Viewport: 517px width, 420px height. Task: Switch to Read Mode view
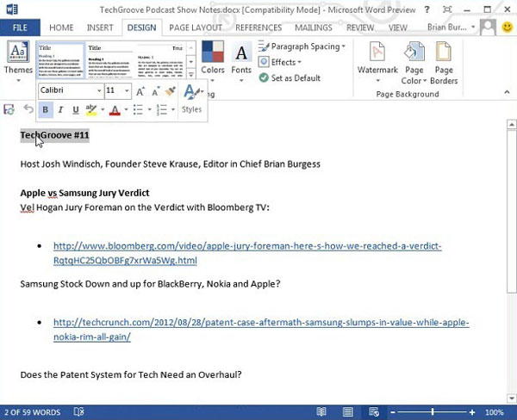pos(321,411)
